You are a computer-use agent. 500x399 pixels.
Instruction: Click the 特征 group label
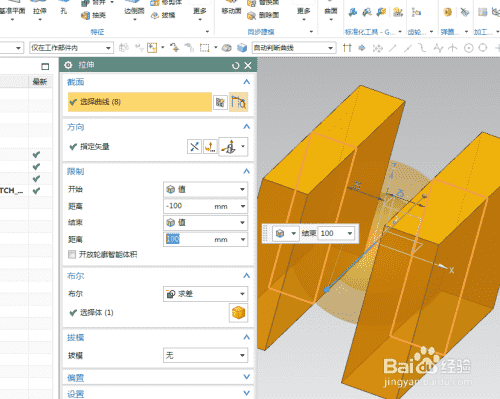[x=97, y=32]
